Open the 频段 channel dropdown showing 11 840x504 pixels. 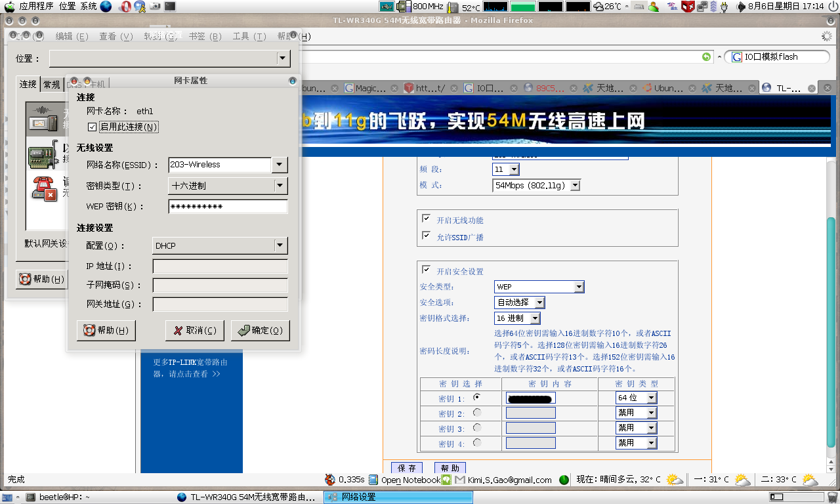click(x=505, y=169)
